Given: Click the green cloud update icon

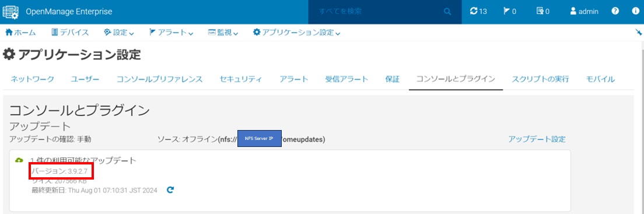Looking at the screenshot, I should 19,160.
